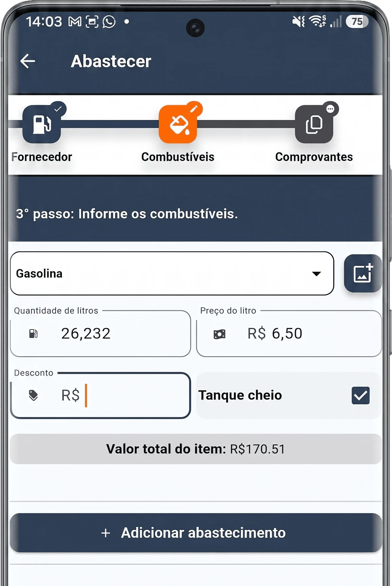Viewport: 392px width, 586px height.
Task: Tap Adicionar abastecimento button
Action: pos(196,533)
